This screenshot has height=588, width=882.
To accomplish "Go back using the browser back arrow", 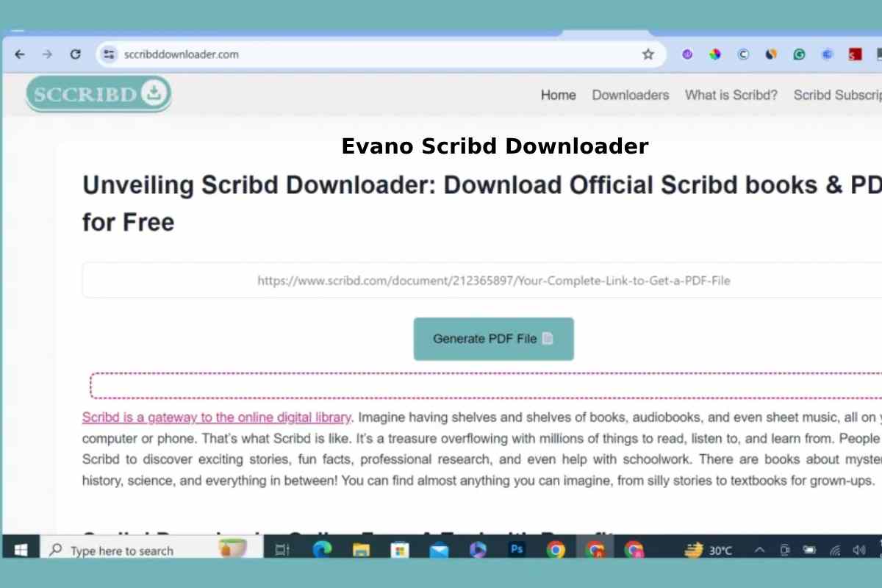I will [x=20, y=54].
